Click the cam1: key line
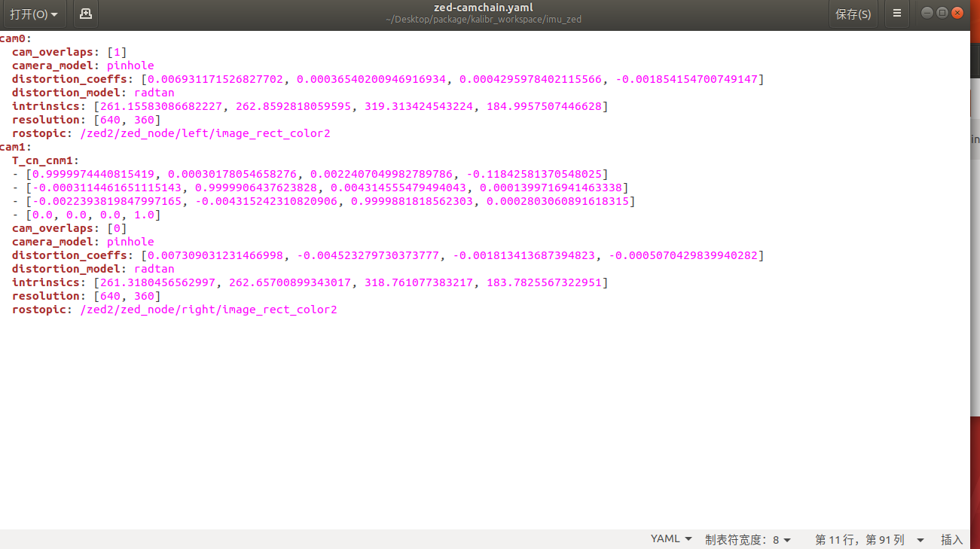Viewport: 980px width, 549px height. click(x=16, y=147)
